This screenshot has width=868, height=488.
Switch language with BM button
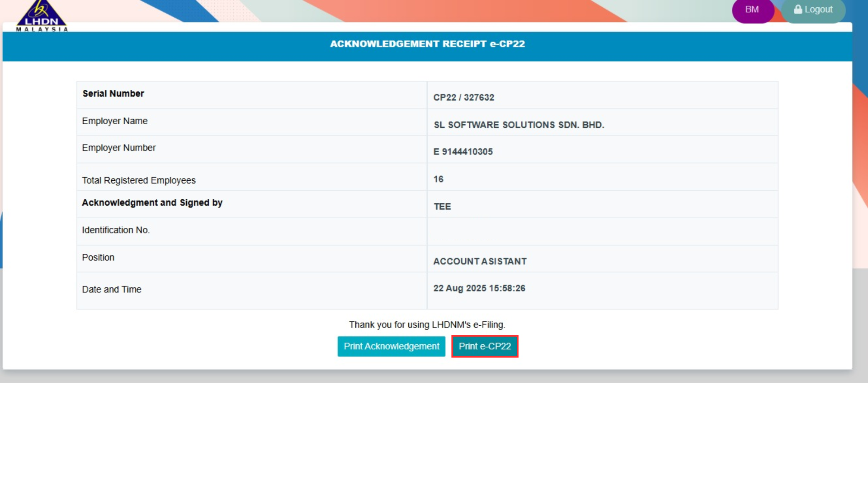(x=752, y=9)
